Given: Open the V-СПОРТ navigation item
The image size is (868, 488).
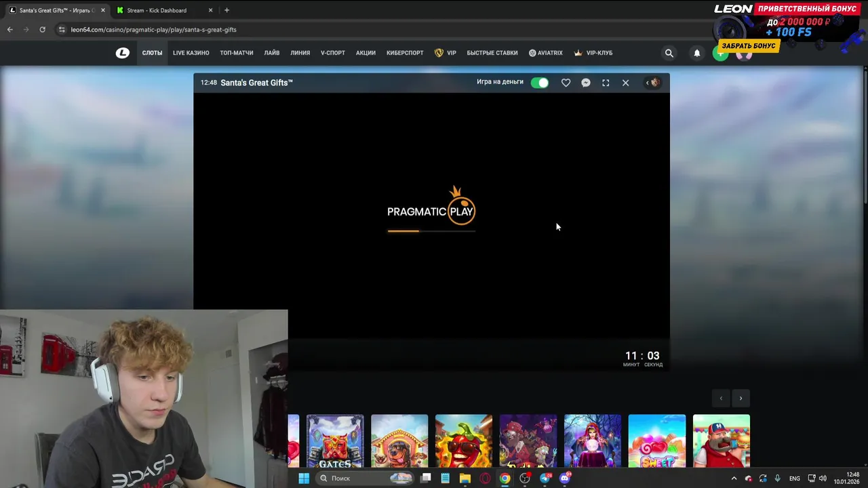Looking at the screenshot, I should pos(333,53).
